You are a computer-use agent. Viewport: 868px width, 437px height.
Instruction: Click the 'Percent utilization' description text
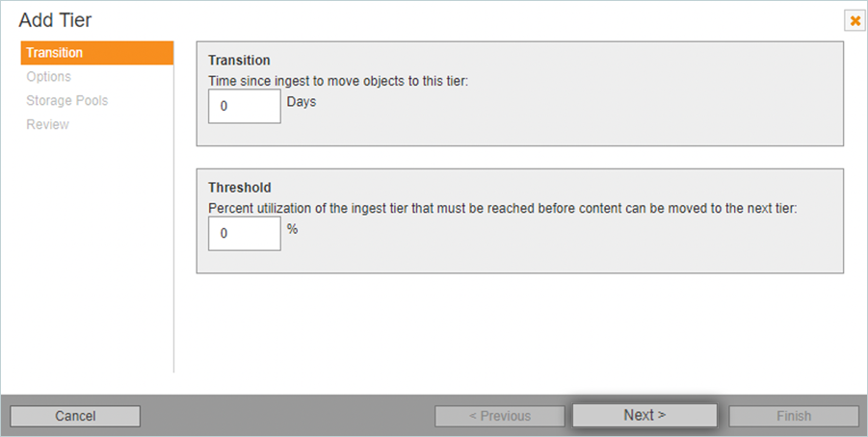pos(502,208)
